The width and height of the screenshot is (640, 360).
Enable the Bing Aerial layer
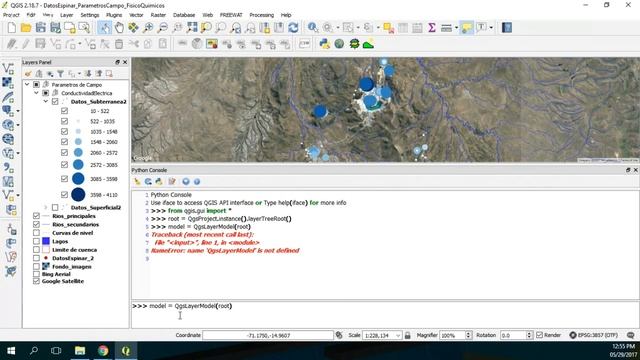pos(36,274)
